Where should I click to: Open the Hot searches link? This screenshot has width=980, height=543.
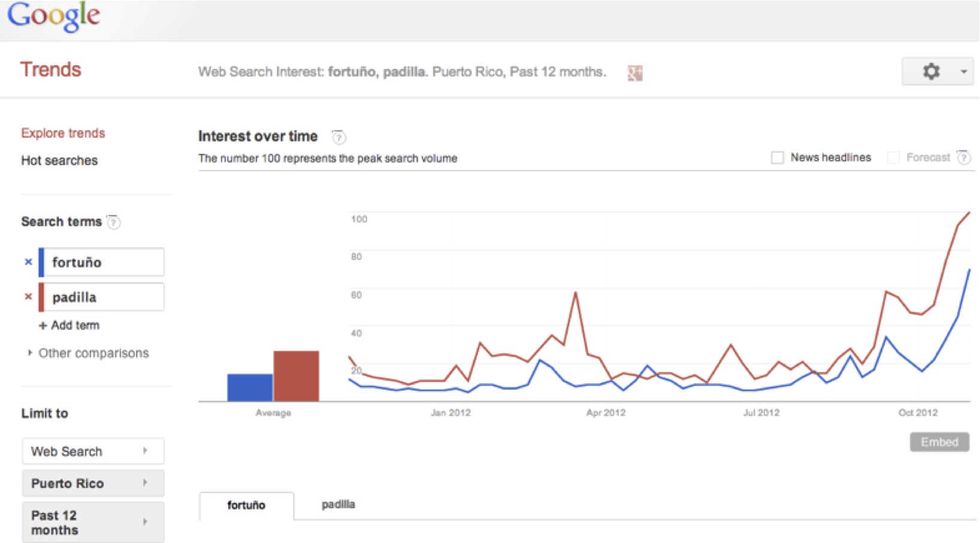tap(59, 160)
